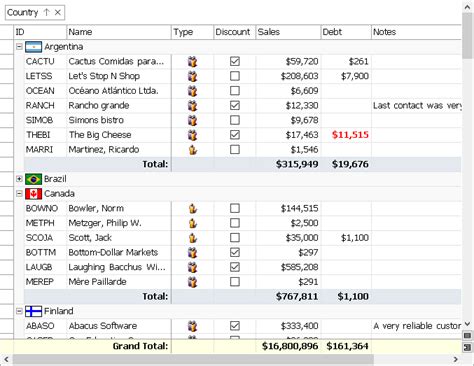Viewport: 474px width, 366px height.
Task: Check Discount for Bowler, Norm
Action: (x=235, y=208)
